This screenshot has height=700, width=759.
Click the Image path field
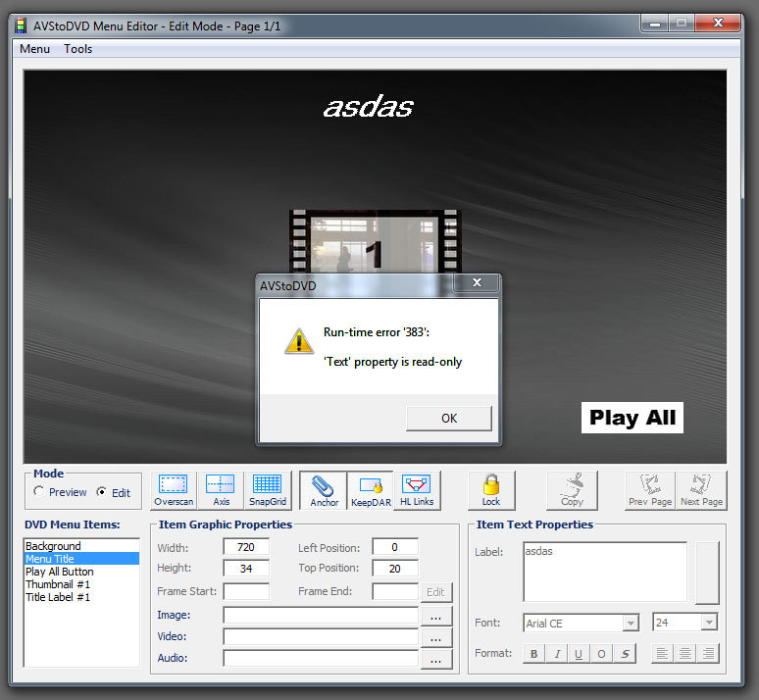(x=321, y=616)
